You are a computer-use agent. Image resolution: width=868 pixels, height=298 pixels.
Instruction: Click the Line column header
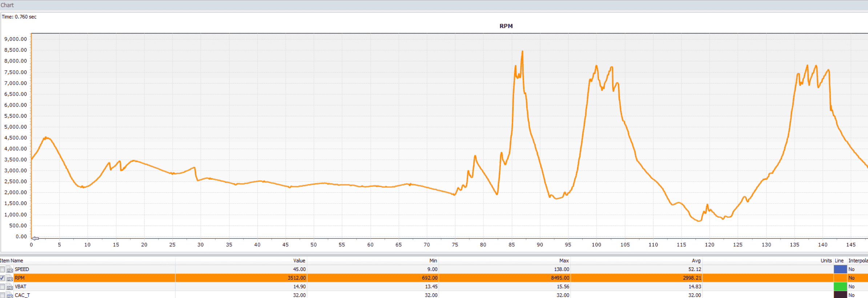840,261
